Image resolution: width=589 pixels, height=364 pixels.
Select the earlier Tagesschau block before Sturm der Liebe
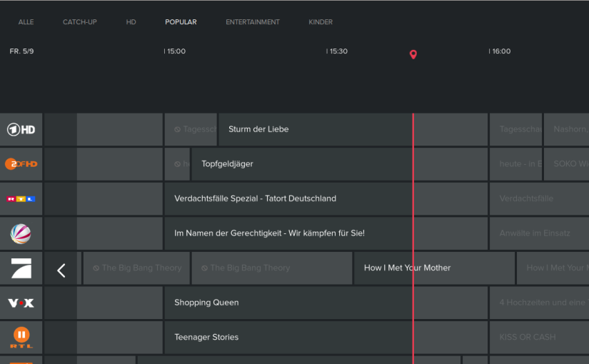coord(191,129)
